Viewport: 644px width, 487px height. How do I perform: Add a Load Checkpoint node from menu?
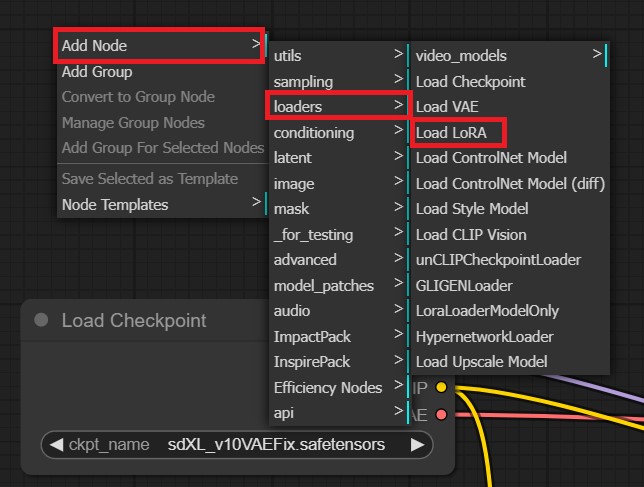click(x=510, y=81)
